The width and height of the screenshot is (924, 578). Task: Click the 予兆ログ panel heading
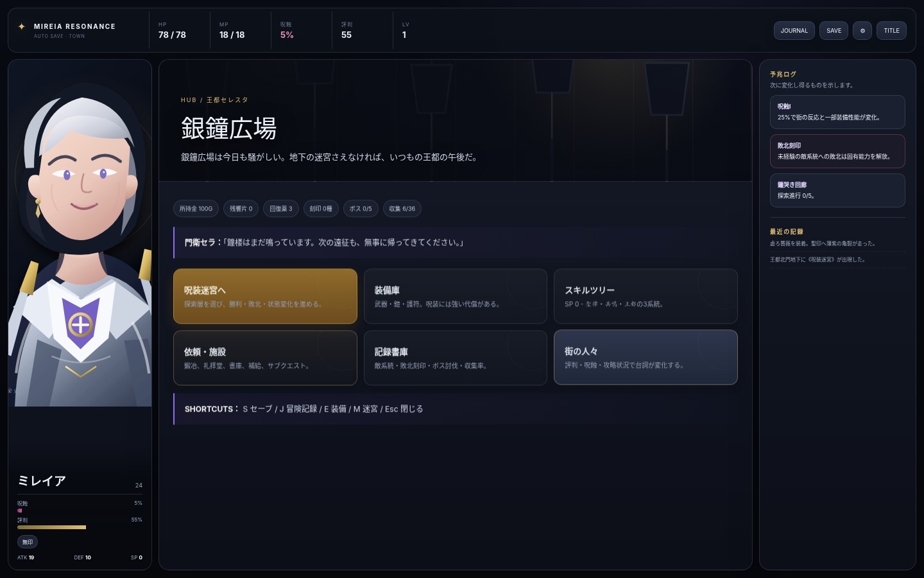coord(783,74)
